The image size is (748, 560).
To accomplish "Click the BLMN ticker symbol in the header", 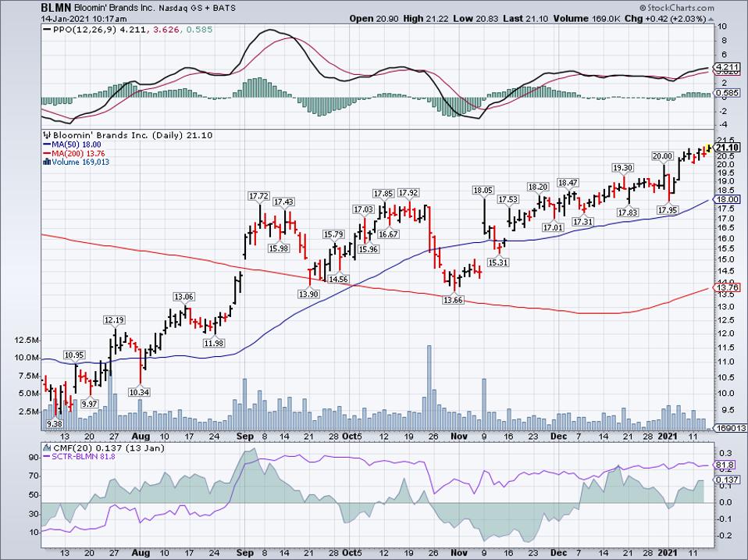I will tap(55, 8).
